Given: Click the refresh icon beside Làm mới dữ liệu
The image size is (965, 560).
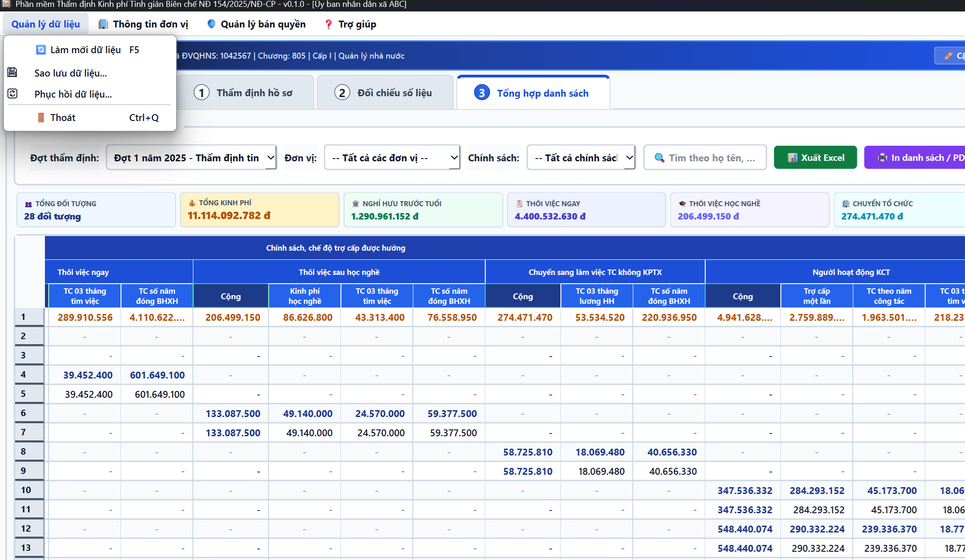Looking at the screenshot, I should [x=41, y=49].
